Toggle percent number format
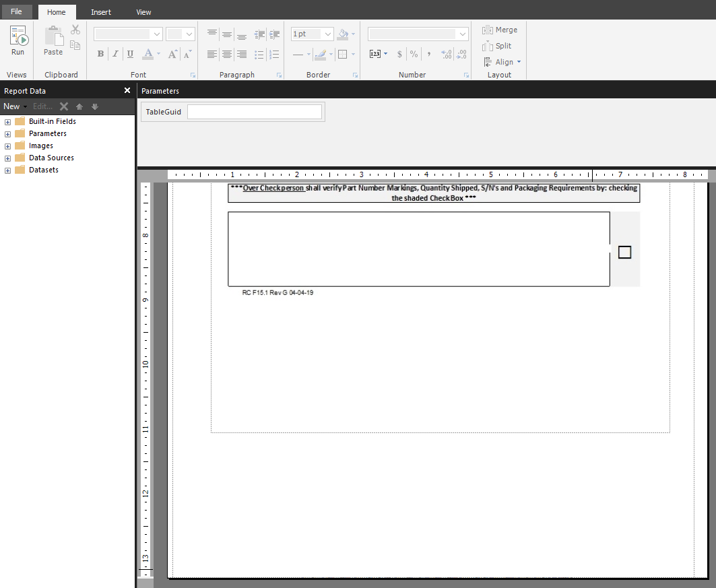The image size is (716, 588). coord(414,55)
